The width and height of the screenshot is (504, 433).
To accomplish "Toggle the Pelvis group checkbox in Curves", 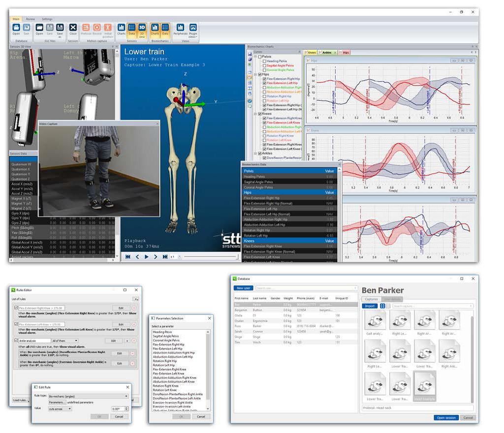I will click(x=260, y=57).
